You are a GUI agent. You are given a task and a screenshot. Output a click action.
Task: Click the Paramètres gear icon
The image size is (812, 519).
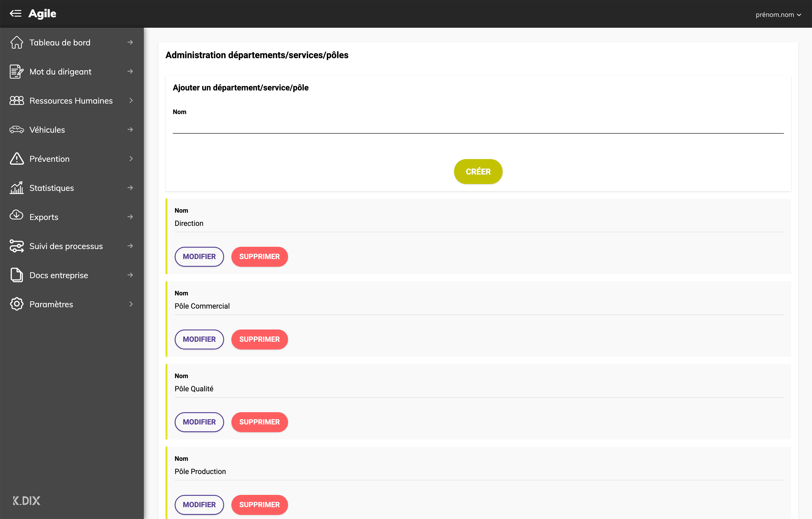click(17, 304)
